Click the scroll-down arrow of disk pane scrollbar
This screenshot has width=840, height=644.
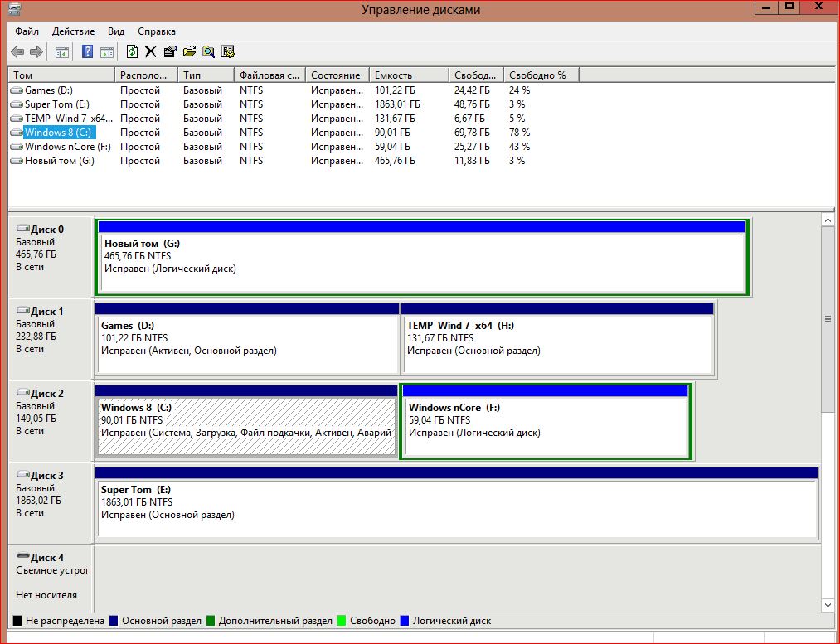pos(827,606)
